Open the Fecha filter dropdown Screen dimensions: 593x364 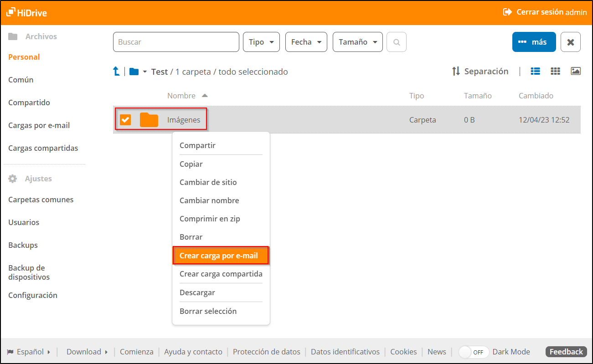[306, 41]
